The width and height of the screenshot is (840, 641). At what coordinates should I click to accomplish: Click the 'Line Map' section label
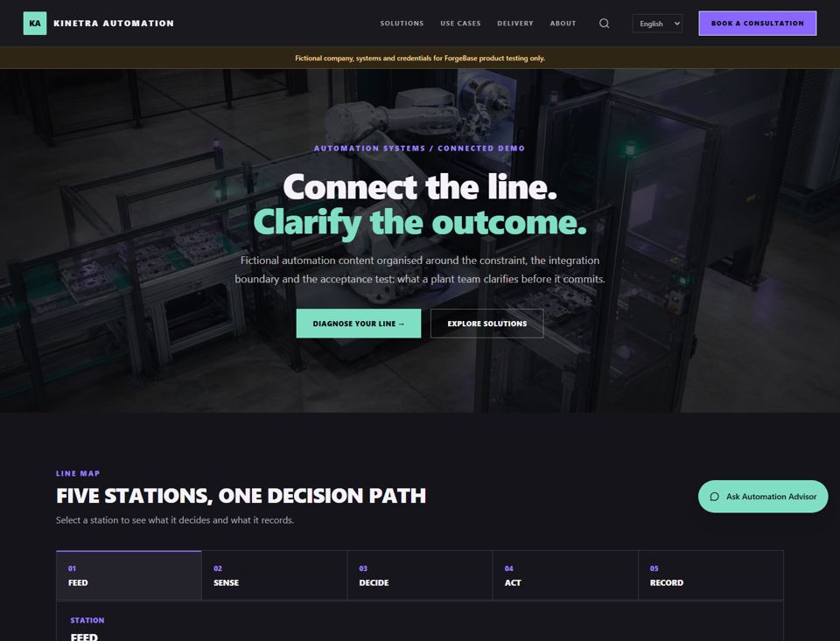[x=78, y=473]
